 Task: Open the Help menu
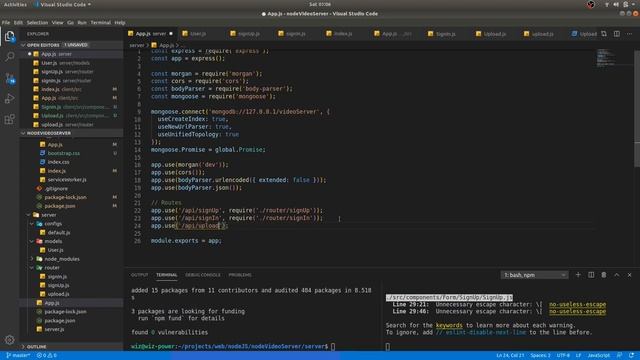pyautogui.click(x=120, y=22)
